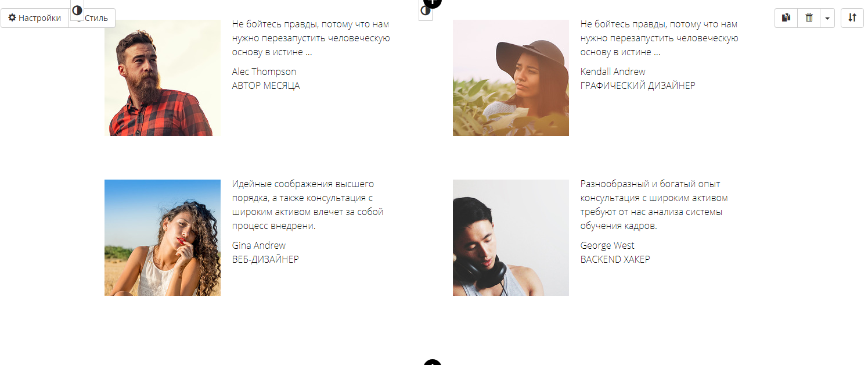Delete block using the trash icon

click(809, 18)
